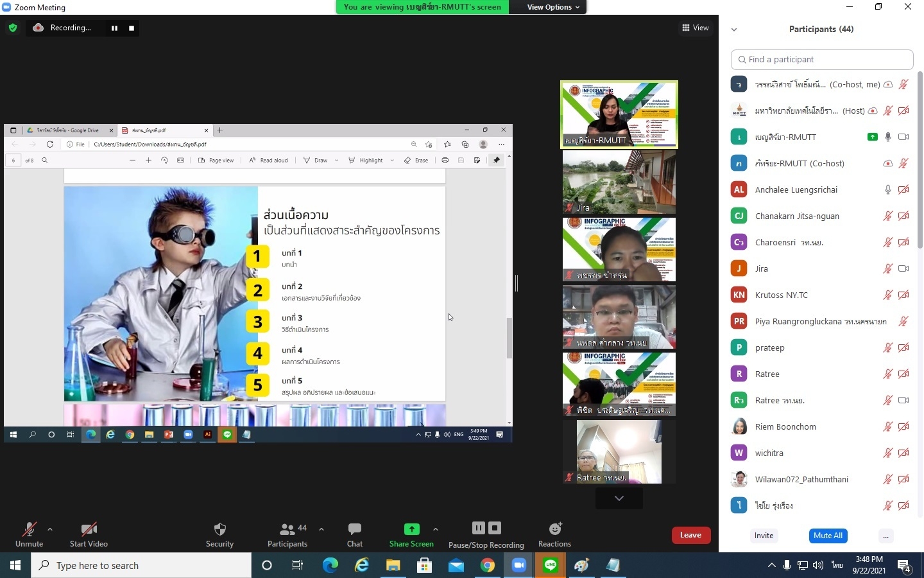The width and height of the screenshot is (924, 578).
Task: Click the red recording status icon
Action: coord(38,28)
